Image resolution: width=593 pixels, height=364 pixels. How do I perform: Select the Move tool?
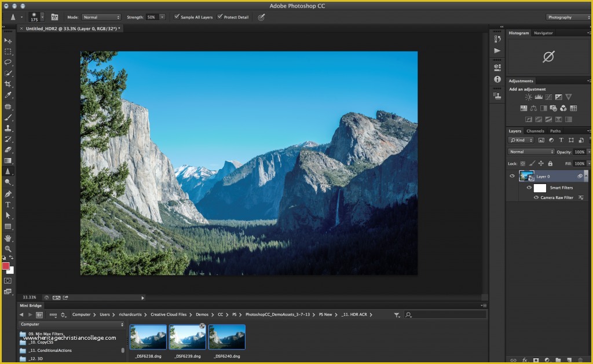click(8, 41)
